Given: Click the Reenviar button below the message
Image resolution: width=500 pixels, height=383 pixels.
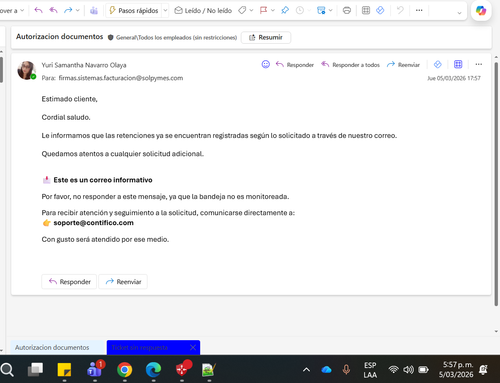Looking at the screenshot, I should [x=123, y=282].
